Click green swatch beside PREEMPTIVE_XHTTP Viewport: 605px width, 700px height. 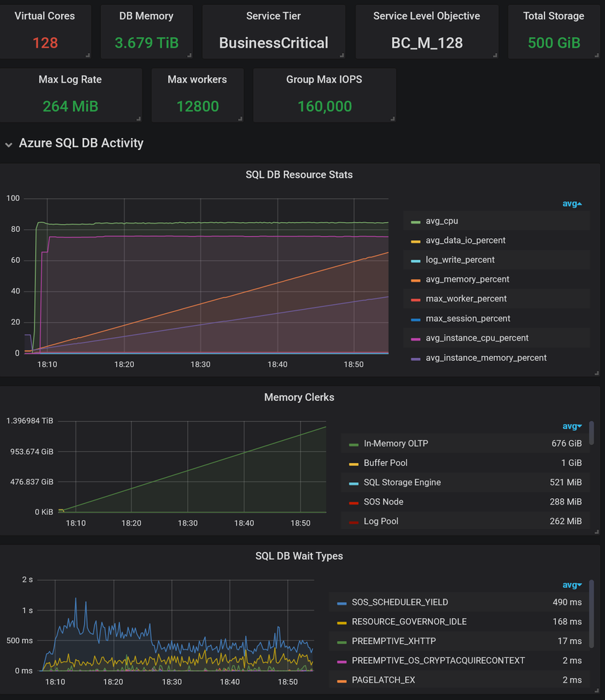coord(341,643)
